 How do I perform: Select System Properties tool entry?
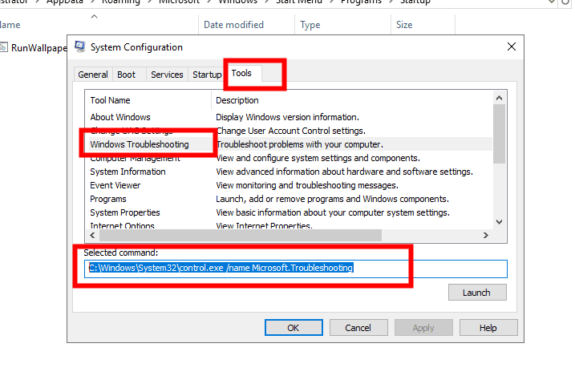click(125, 212)
